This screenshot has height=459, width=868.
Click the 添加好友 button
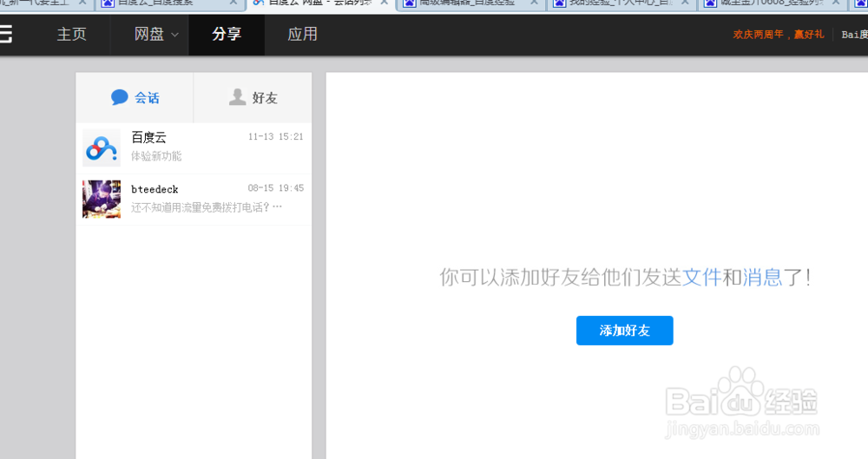[x=624, y=331]
